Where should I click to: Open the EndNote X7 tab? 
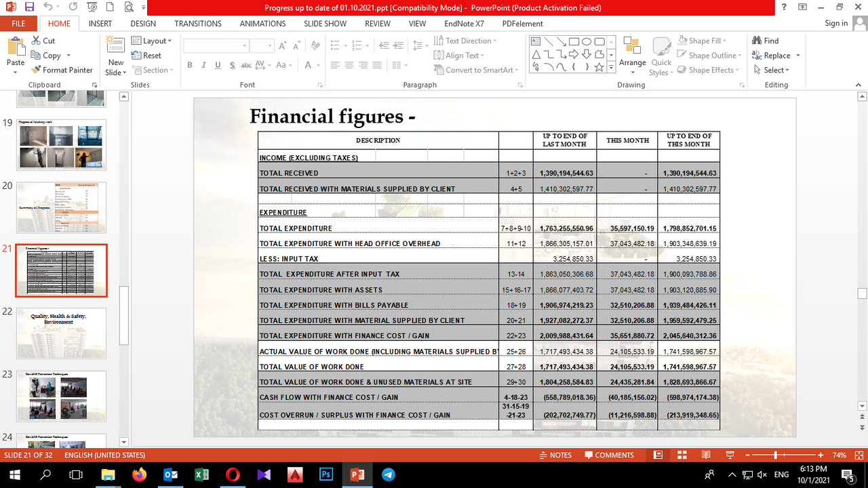(464, 23)
